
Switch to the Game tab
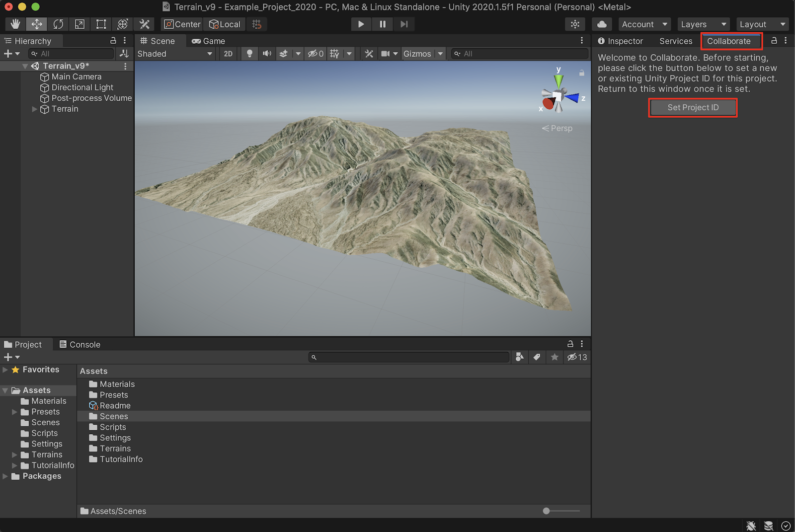[209, 41]
